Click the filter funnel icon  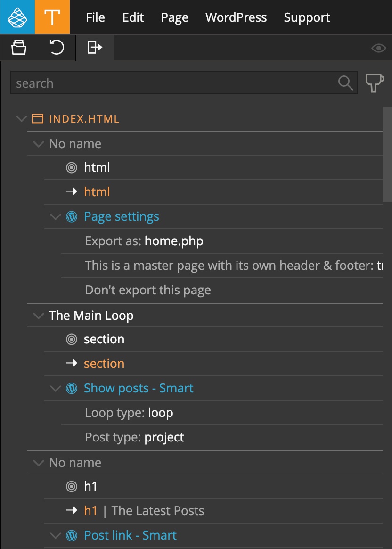click(x=375, y=83)
